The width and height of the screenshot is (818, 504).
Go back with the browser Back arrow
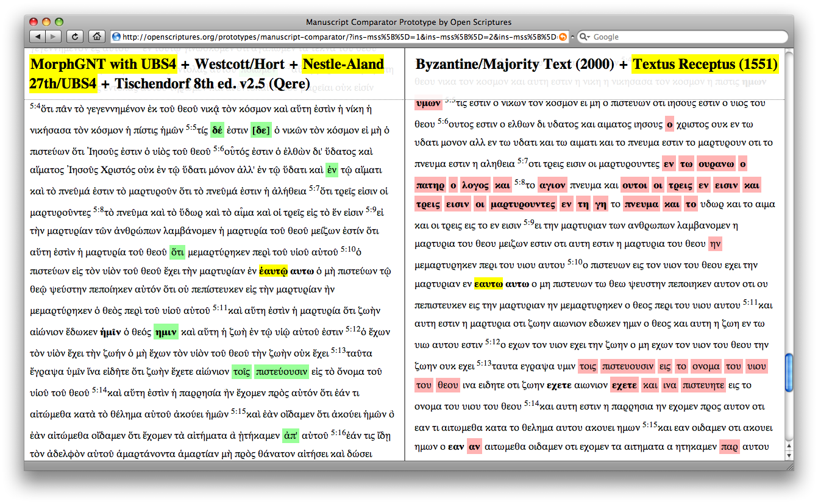pos(37,37)
